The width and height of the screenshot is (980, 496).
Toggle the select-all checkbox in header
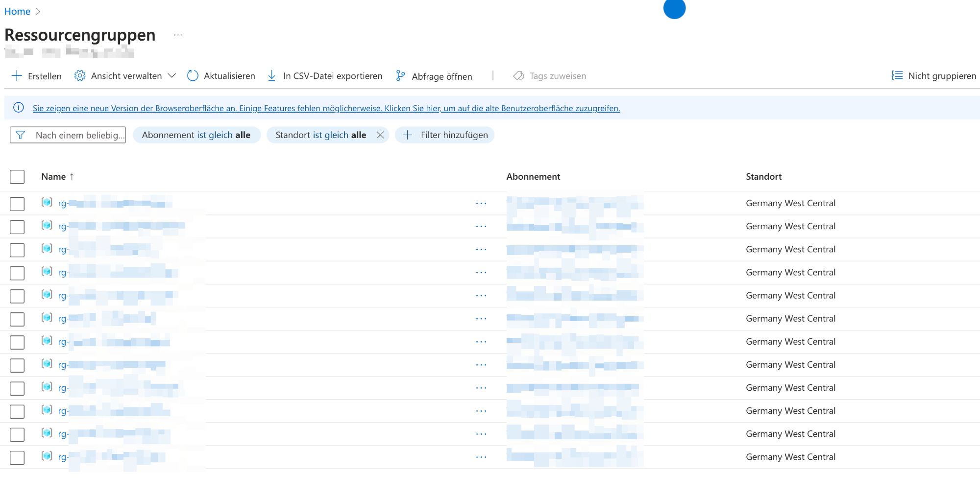coord(17,177)
